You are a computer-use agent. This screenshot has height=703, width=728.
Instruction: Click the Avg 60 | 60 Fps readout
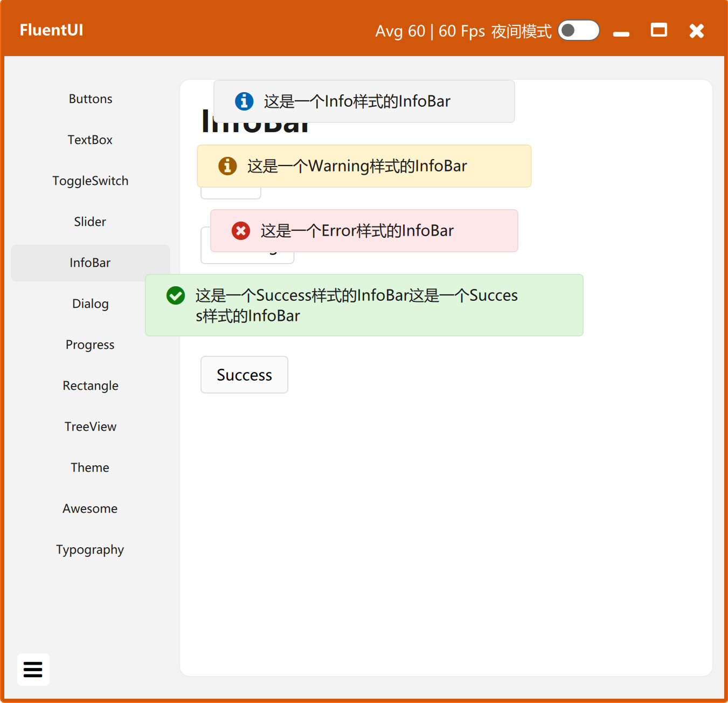click(x=430, y=31)
